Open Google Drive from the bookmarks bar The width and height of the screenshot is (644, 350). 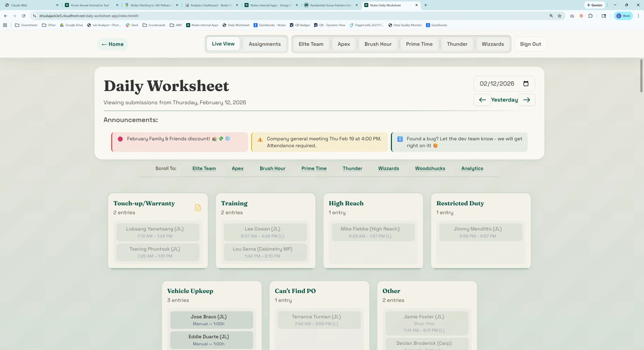tap(71, 25)
